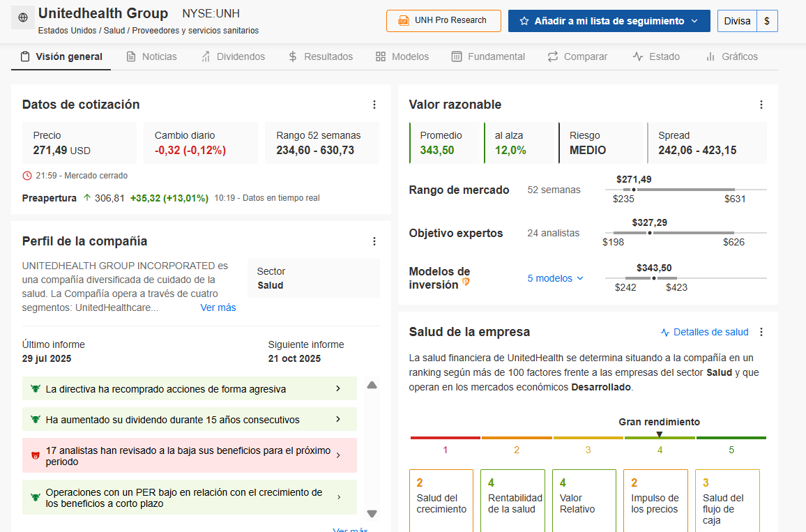806x532 pixels.
Task: Expand the 5 modelos dropdown
Action: pos(555,279)
